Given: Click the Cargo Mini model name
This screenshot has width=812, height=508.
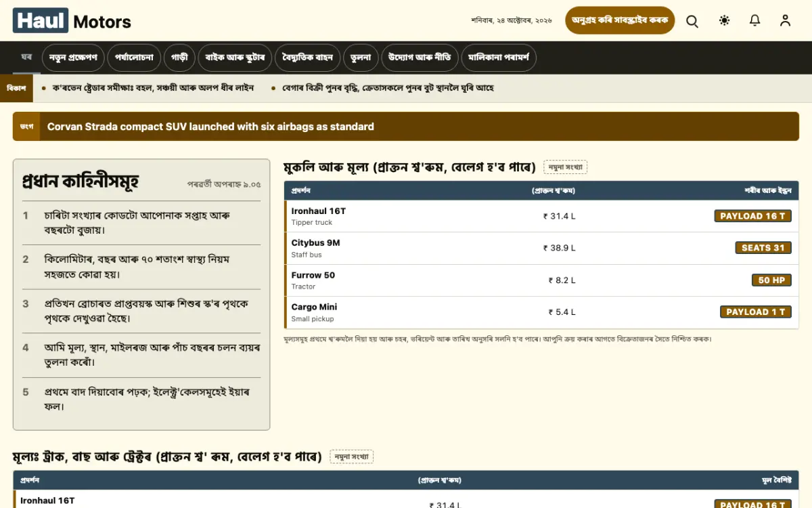Looking at the screenshot, I should 315,307.
